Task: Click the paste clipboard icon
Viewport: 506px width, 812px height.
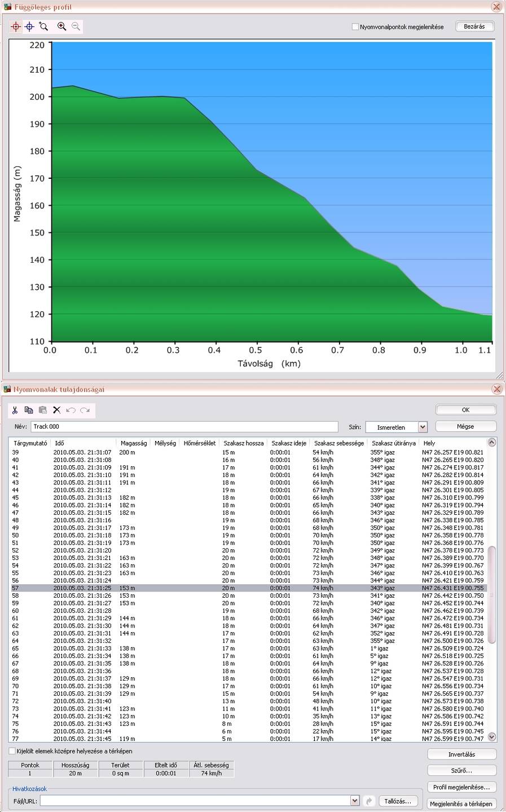Action: [x=42, y=410]
